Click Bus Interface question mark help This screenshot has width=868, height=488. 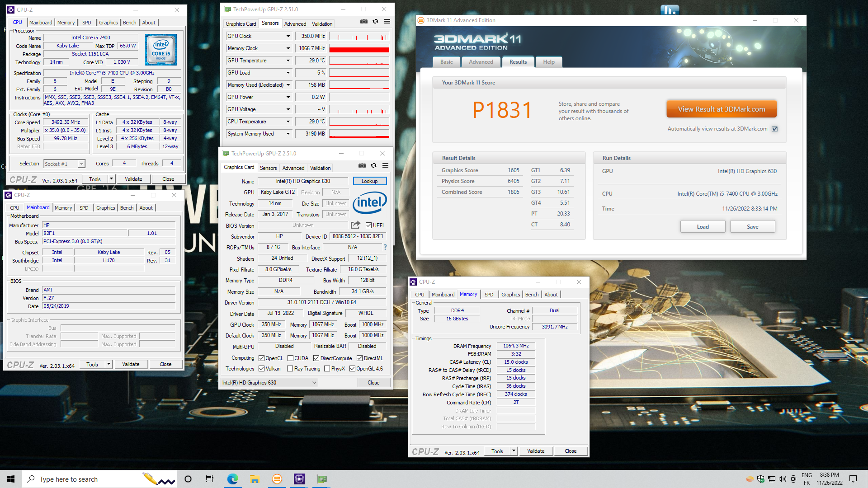385,247
